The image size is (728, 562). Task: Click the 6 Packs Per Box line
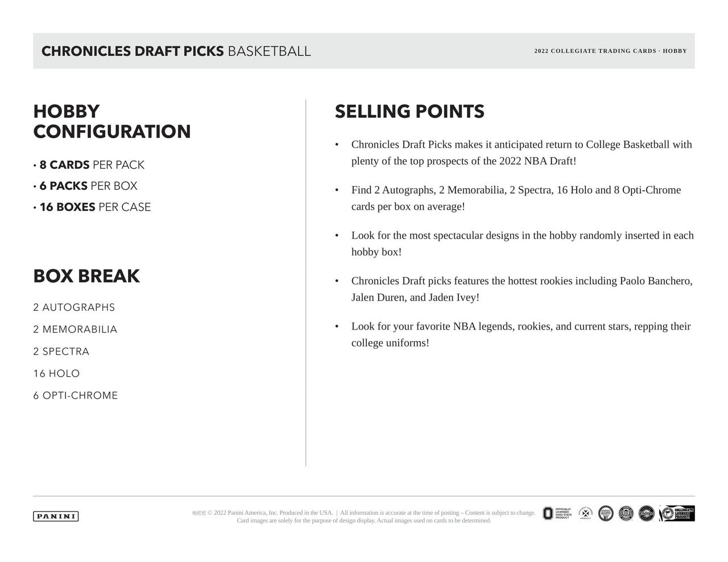coord(85,186)
